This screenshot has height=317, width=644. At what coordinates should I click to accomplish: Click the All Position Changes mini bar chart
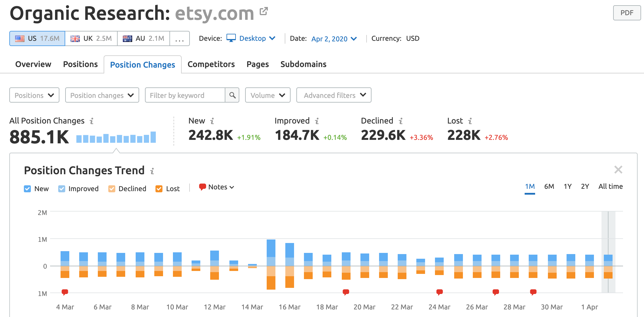116,137
